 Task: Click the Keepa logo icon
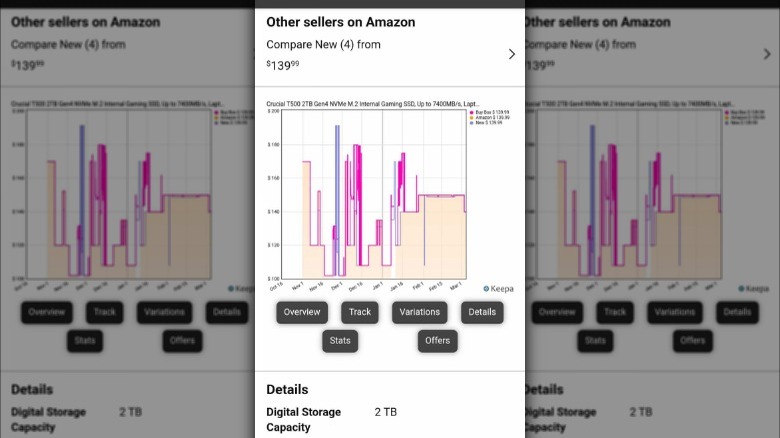pyautogui.click(x=487, y=288)
